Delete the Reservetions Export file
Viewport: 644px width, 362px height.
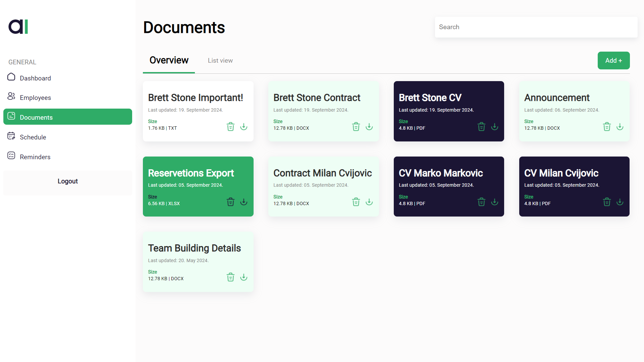[x=230, y=202]
